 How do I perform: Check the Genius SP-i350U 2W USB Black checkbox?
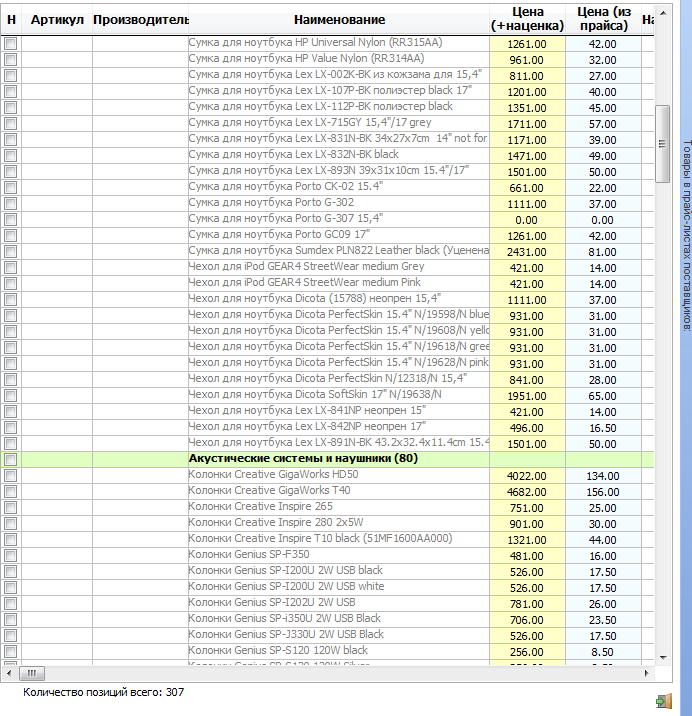[11, 619]
